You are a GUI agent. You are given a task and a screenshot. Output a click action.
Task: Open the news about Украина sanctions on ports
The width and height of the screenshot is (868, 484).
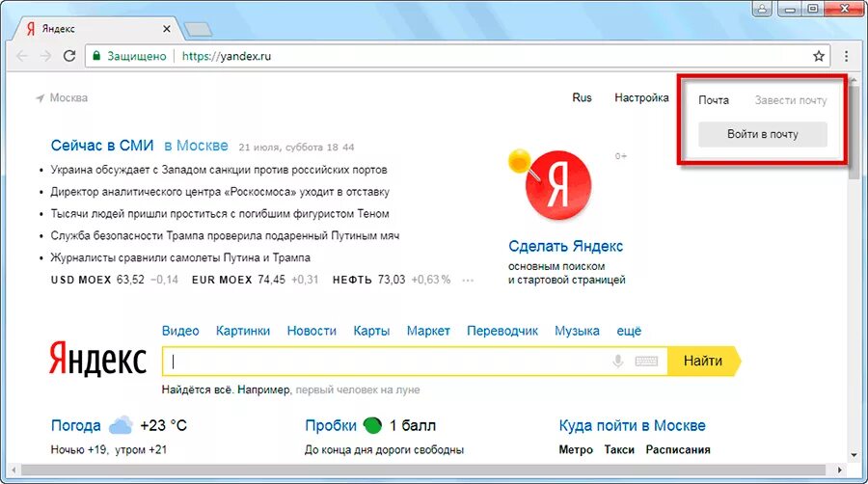219,170
